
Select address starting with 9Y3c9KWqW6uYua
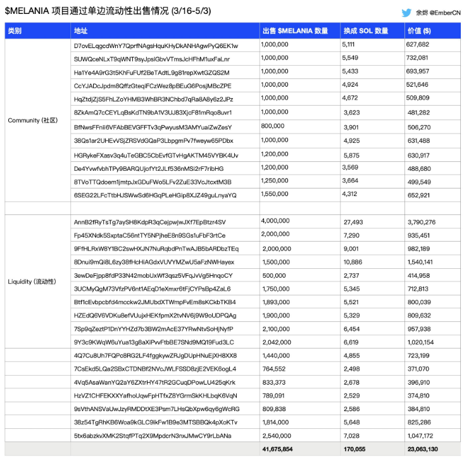click(154, 342)
